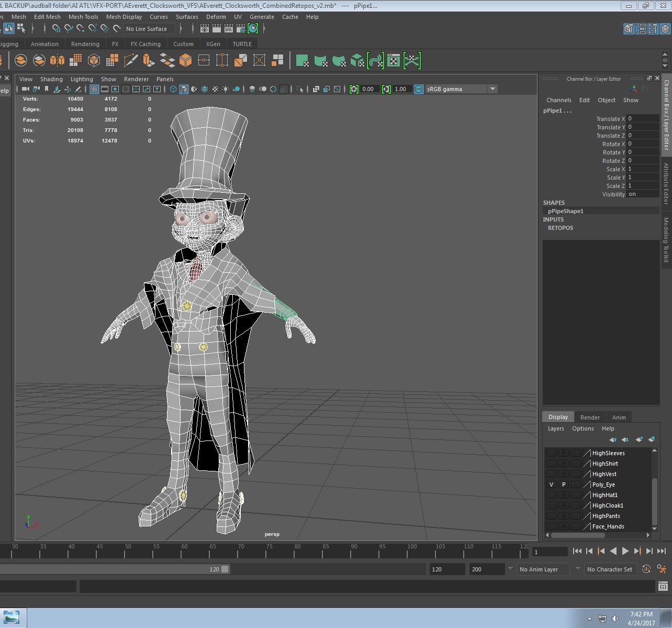Click the Channels button in the Channel Box
Image resolution: width=672 pixels, height=628 pixels.
coord(558,100)
